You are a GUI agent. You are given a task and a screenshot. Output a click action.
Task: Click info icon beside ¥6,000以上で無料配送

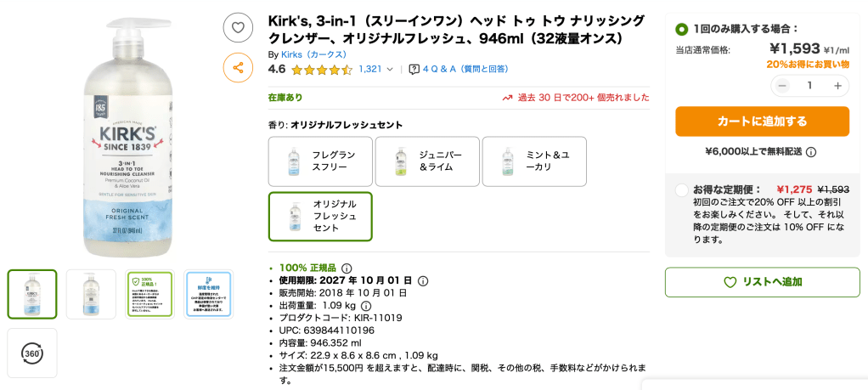tap(811, 152)
